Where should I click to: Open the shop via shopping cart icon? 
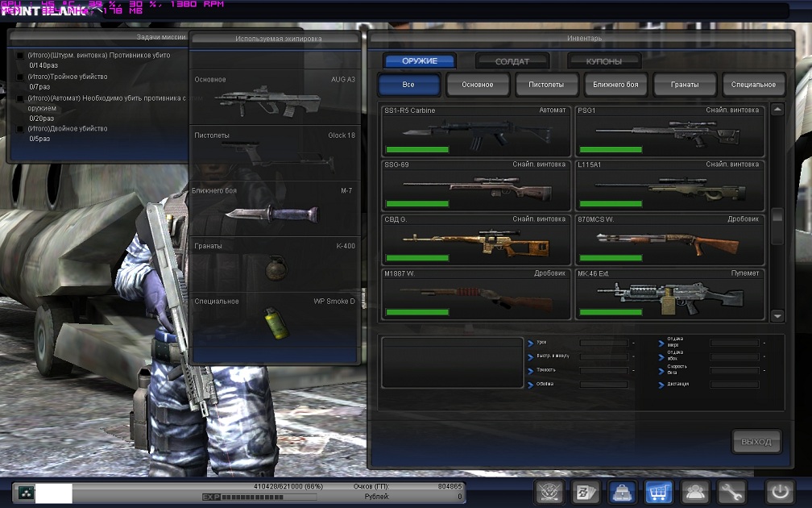click(659, 492)
